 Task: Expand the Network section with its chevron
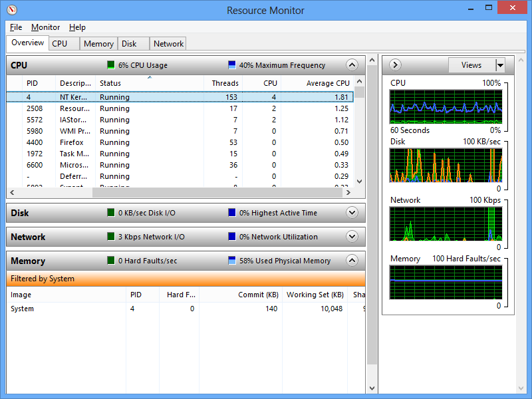(352, 237)
